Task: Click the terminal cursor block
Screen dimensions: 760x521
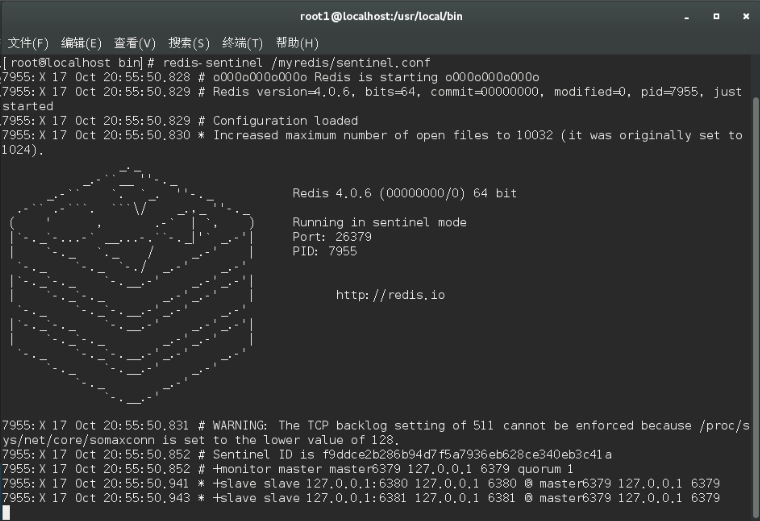Action: pyautogui.click(x=6, y=513)
